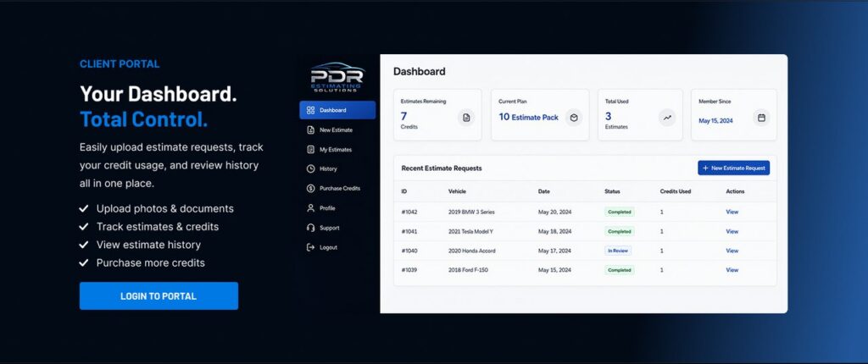Click plus icon on New Estimate Request
This screenshot has width=868, height=364.
coord(705,168)
